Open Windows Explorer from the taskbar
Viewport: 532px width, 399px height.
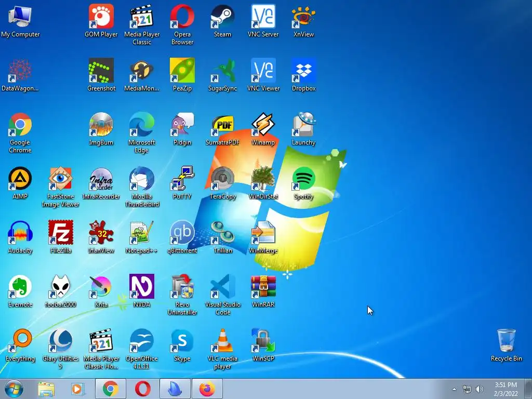(x=46, y=389)
